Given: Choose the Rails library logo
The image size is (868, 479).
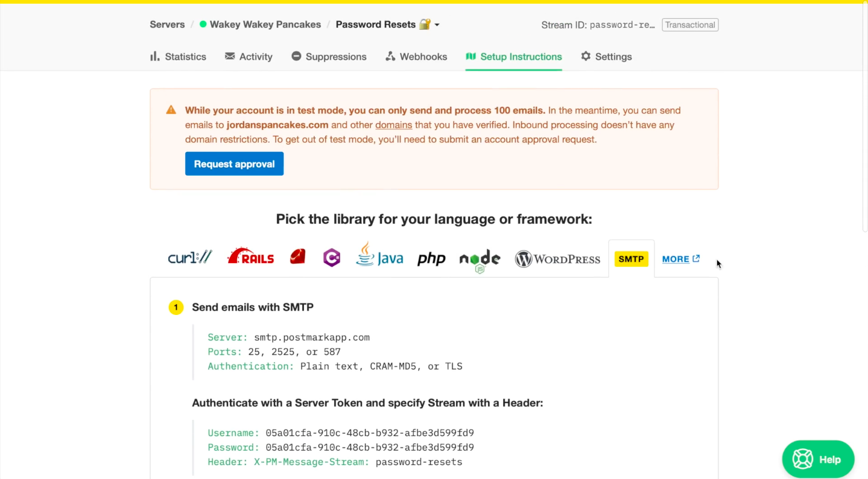Looking at the screenshot, I should pyautogui.click(x=250, y=256).
